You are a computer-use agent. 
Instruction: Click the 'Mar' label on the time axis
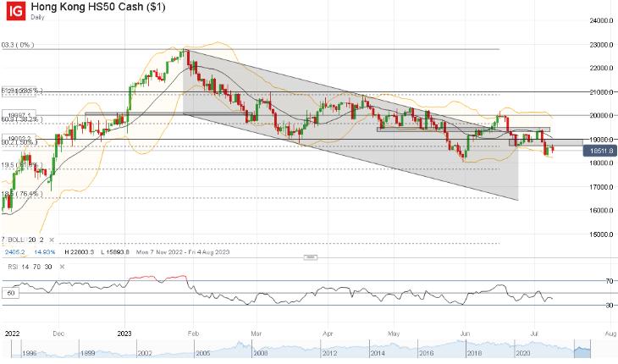257,334
